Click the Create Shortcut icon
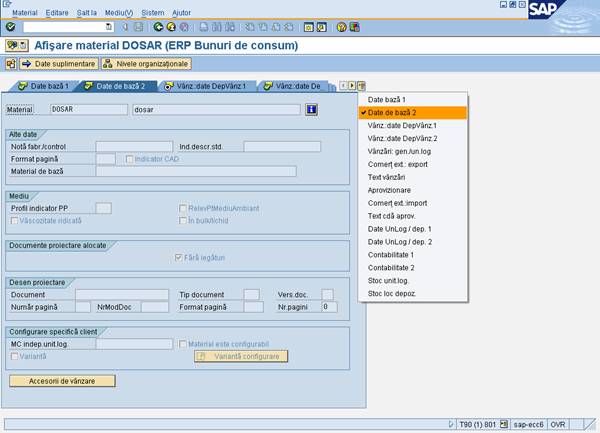The height and width of the screenshot is (433, 600). click(x=321, y=27)
